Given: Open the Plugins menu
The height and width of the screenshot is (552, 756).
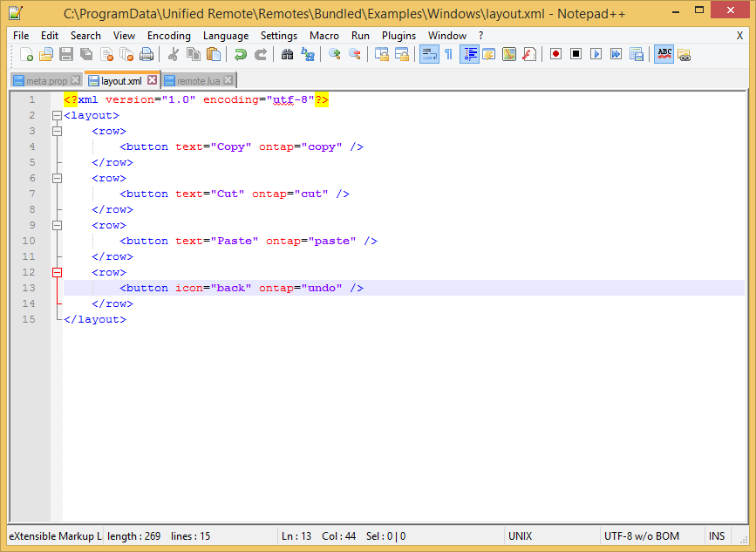Looking at the screenshot, I should [398, 36].
